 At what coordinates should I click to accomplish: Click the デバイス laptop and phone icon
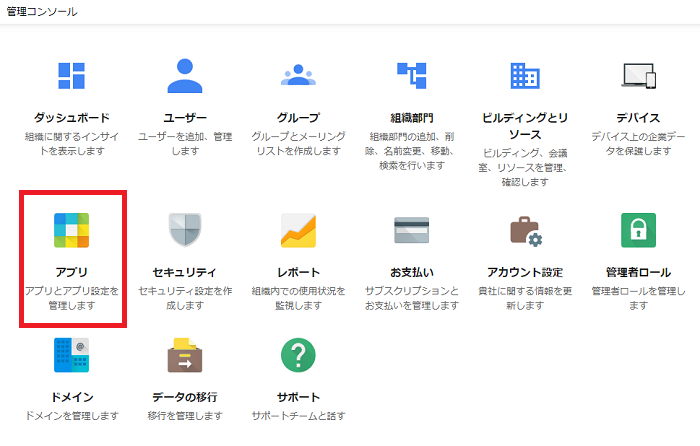[638, 75]
